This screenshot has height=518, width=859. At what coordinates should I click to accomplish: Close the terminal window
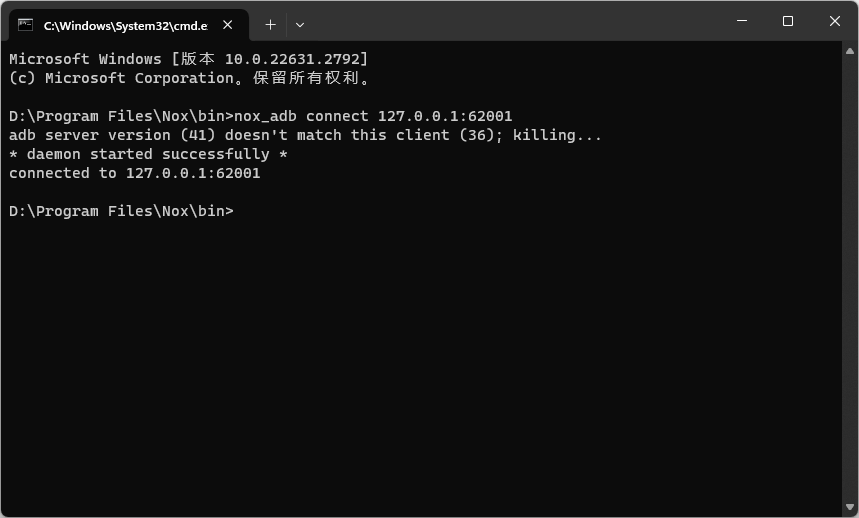[x=834, y=21]
